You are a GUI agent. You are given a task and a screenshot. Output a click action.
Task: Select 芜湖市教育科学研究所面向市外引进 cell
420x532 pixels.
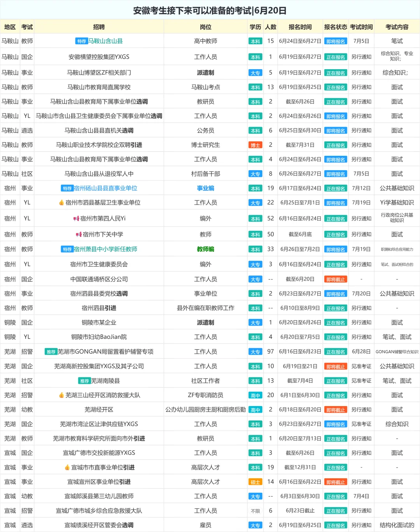coord(99,438)
